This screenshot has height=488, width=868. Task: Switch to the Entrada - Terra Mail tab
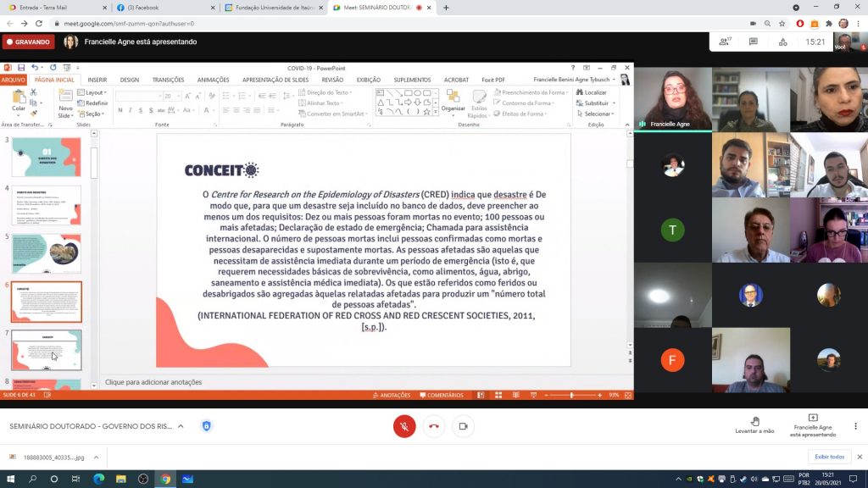[55, 8]
